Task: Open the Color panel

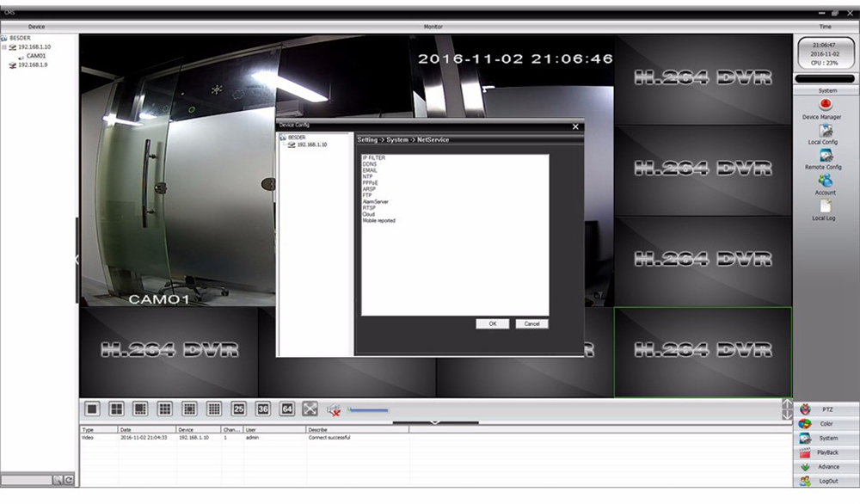Action: click(826, 423)
